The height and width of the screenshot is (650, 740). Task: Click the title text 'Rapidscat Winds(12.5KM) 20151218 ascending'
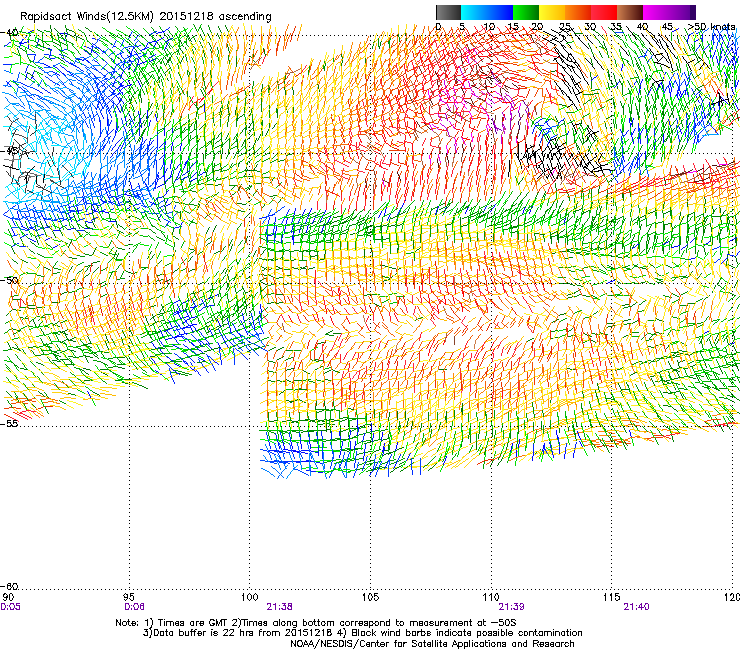(x=146, y=16)
